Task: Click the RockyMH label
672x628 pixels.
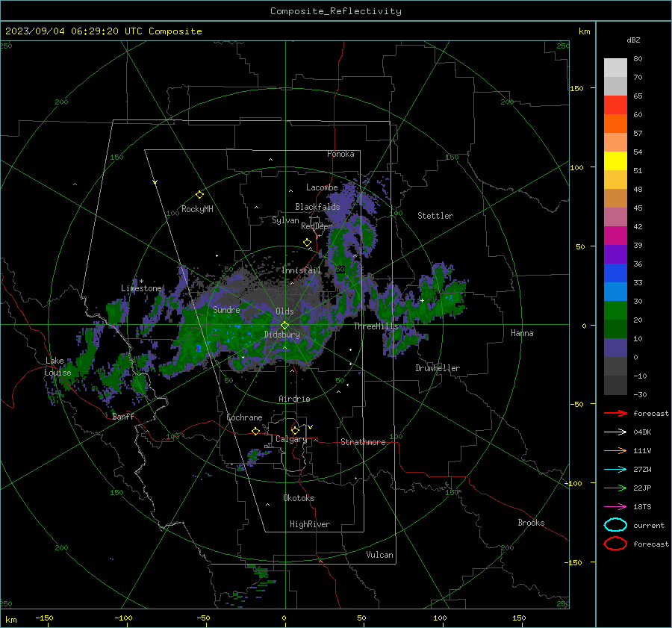Action: pos(197,209)
